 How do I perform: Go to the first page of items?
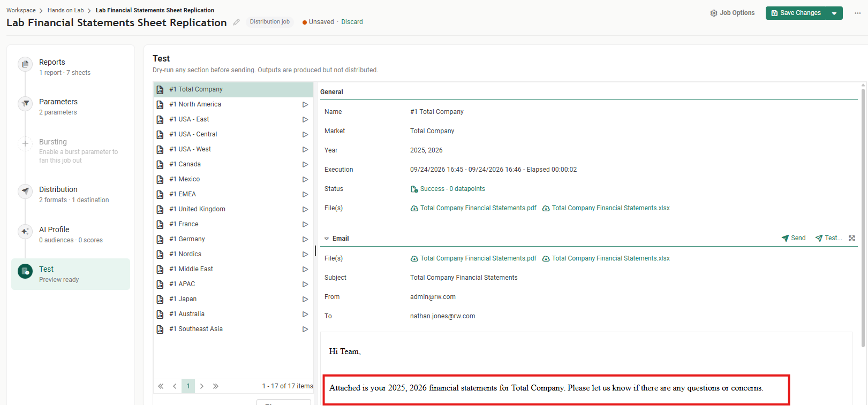(x=161, y=386)
